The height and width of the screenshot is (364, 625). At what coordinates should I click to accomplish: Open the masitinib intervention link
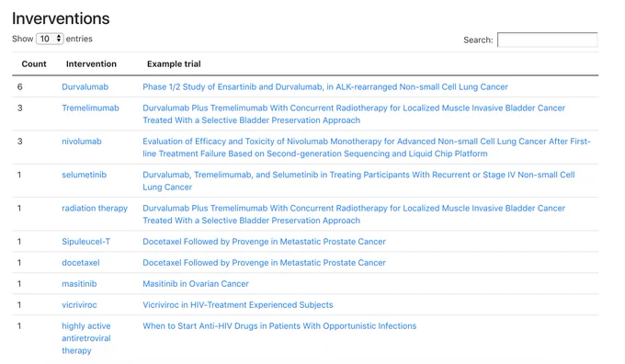coord(79,284)
